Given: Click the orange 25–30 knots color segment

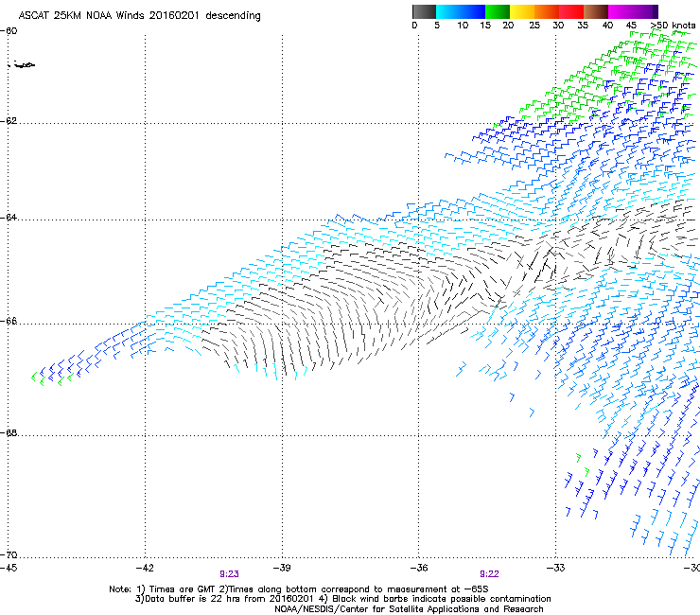Looking at the screenshot, I should click(x=547, y=11).
